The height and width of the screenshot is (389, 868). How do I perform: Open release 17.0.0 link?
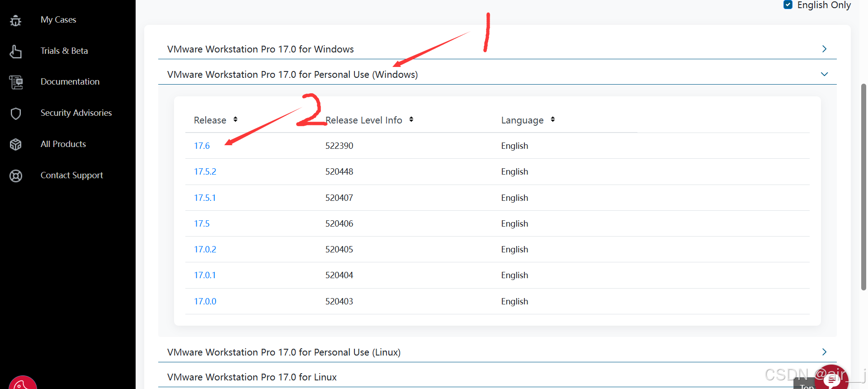pyautogui.click(x=205, y=301)
